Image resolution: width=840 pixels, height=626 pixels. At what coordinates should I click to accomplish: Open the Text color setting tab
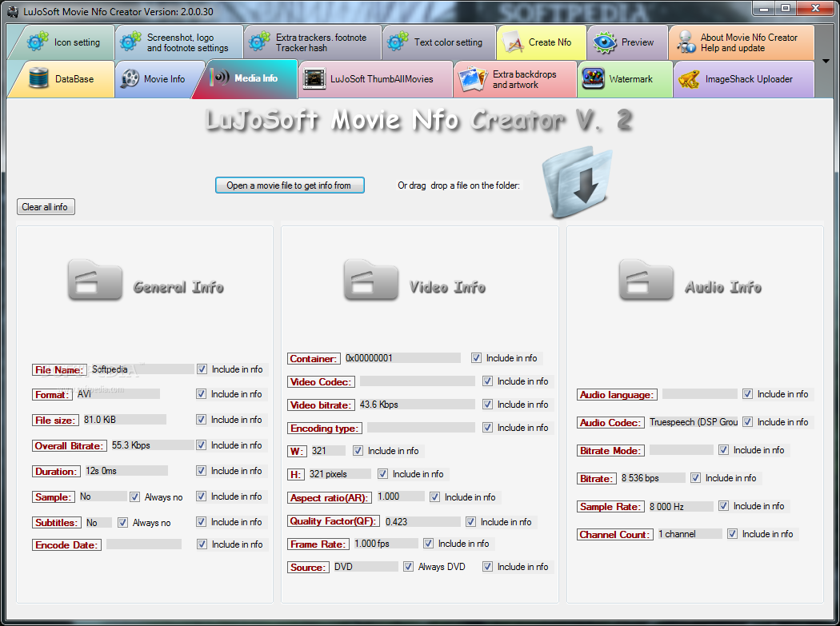pos(438,42)
